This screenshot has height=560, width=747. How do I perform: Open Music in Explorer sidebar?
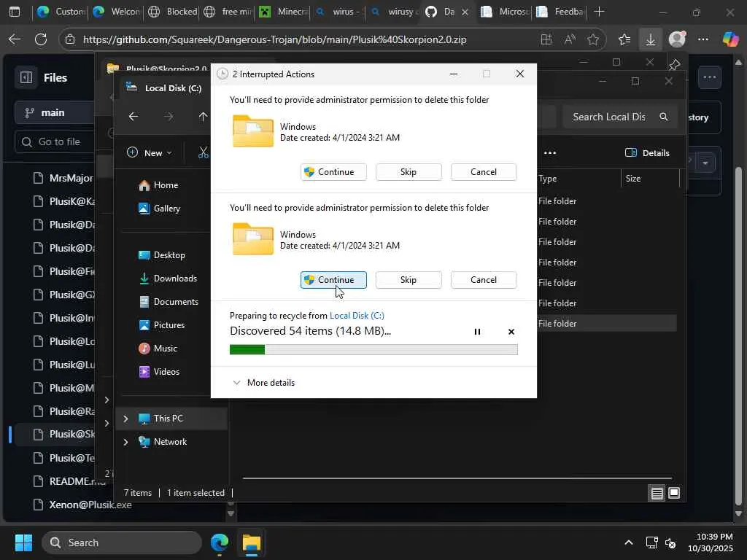[x=158, y=349]
